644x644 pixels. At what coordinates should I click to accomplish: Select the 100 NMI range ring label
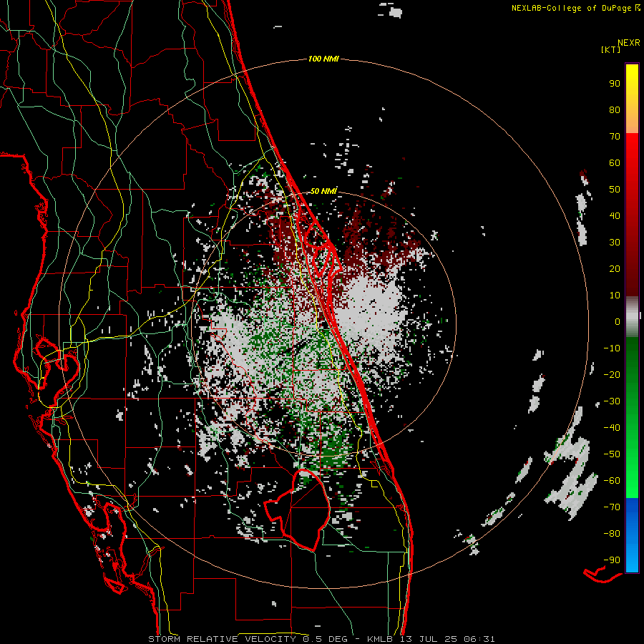pos(323,59)
